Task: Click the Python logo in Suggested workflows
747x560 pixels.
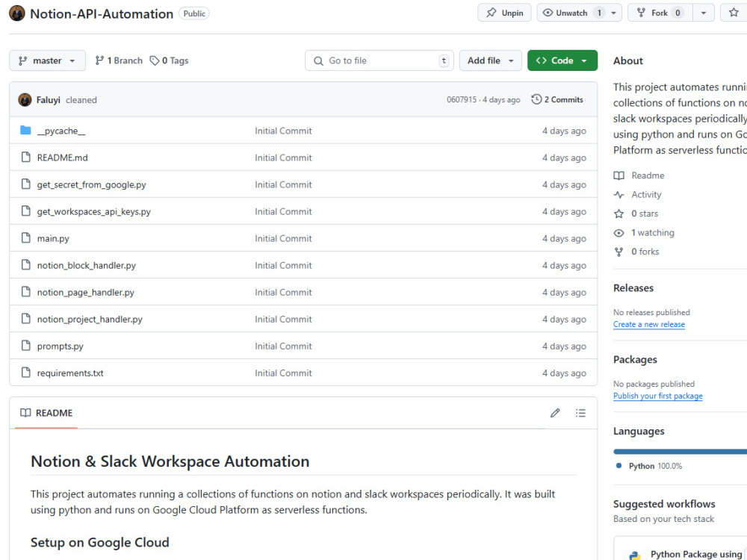Action: click(x=634, y=556)
